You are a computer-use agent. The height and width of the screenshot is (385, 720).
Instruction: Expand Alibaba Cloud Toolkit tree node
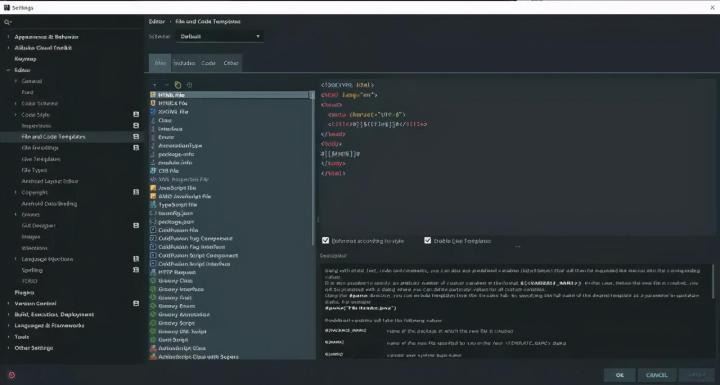click(x=8, y=48)
